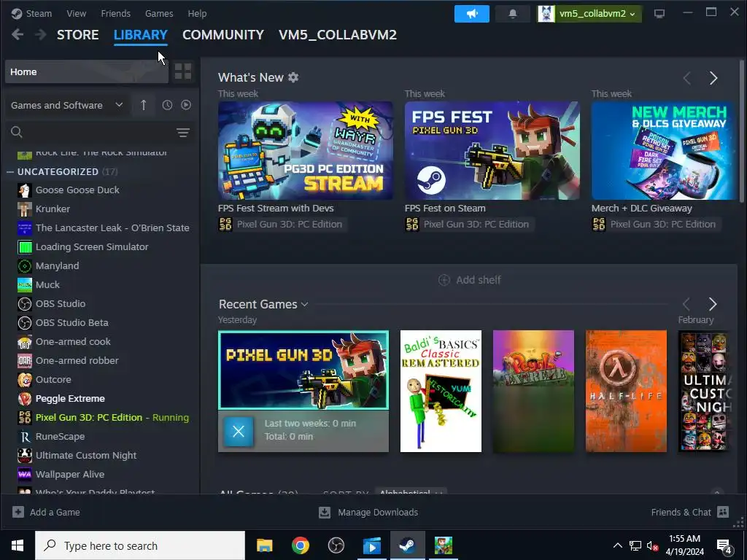Show next Recent Games items

[x=712, y=304]
